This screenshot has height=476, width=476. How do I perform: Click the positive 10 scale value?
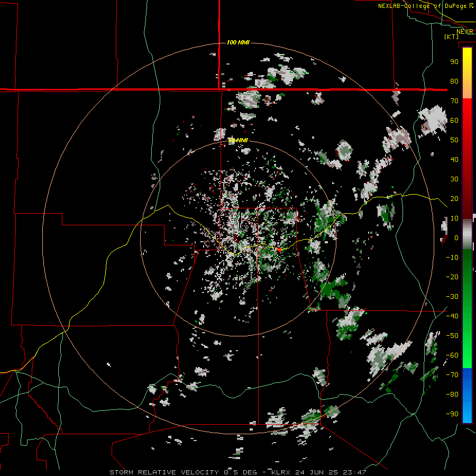pos(454,218)
